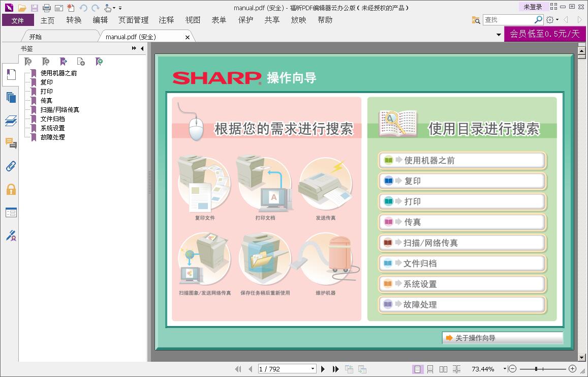Switch to the 页面管理 ribbon tab
The width and height of the screenshot is (588, 377).
point(134,20)
